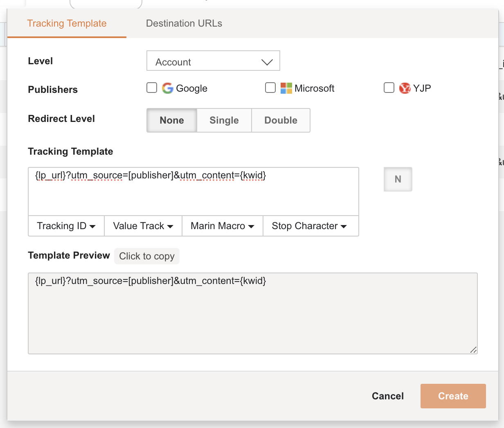Click the Template Preview Click to copy button
The width and height of the screenshot is (504, 428).
(x=146, y=256)
